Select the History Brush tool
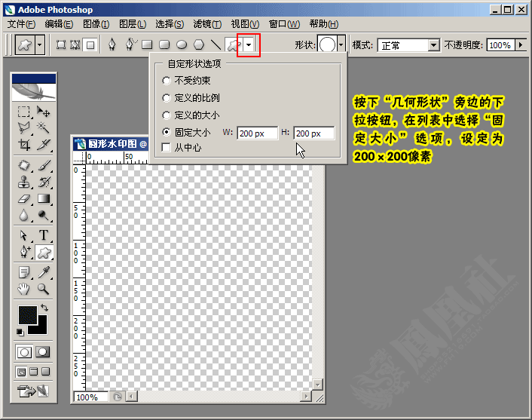Viewport: 532px width, 420px height. [x=44, y=182]
